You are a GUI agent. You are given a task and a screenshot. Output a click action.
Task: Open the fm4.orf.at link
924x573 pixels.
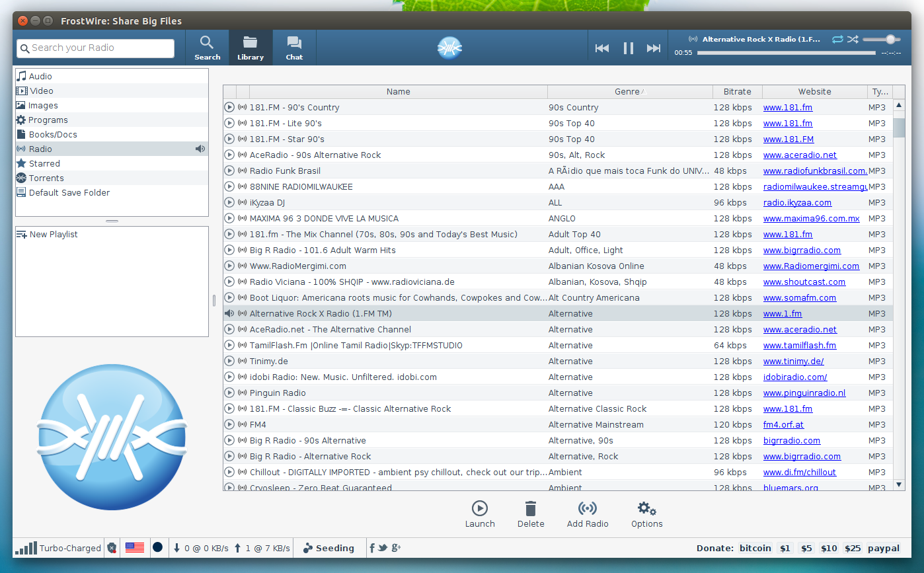coord(784,425)
